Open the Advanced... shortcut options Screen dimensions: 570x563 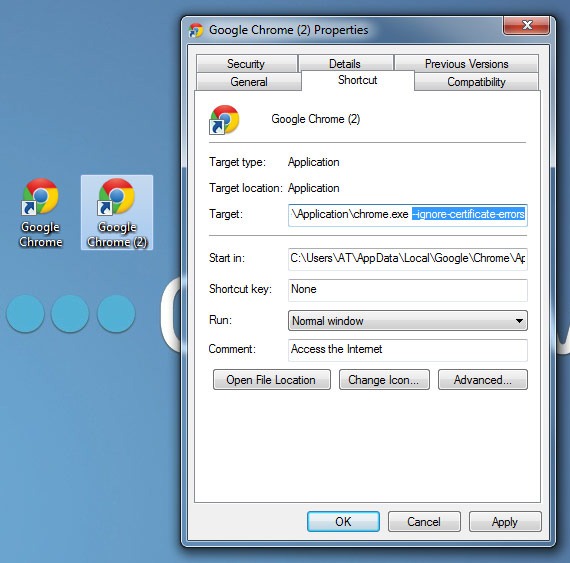click(482, 380)
